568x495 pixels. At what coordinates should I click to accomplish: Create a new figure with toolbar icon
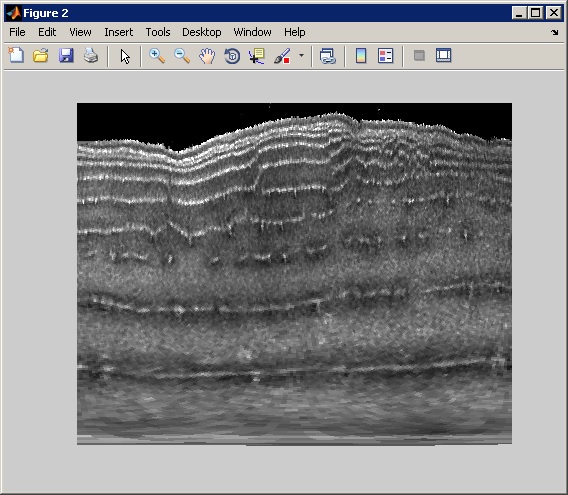[16, 56]
